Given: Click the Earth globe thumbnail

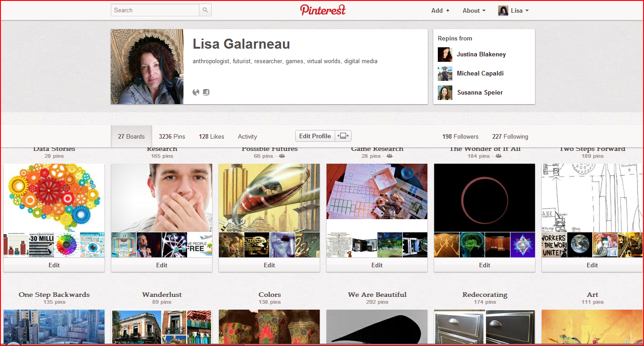Looking at the screenshot, I should pos(580,245).
